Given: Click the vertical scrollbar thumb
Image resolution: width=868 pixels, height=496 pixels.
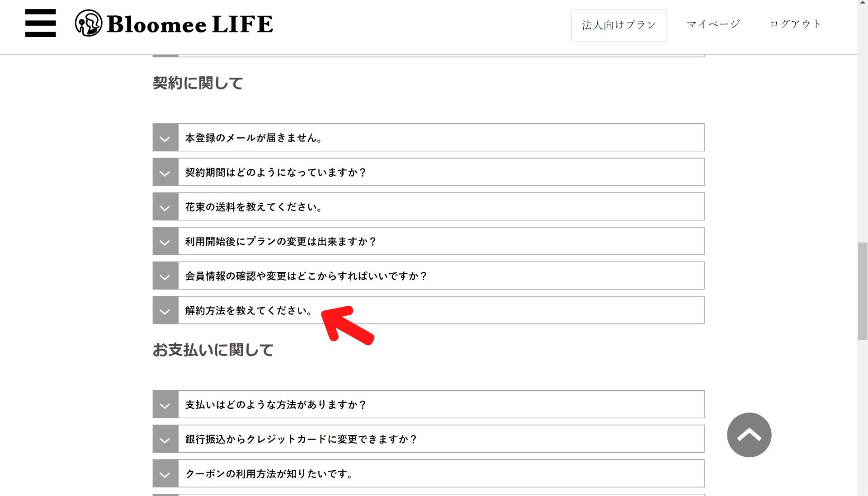Looking at the screenshot, I should coord(863,291).
